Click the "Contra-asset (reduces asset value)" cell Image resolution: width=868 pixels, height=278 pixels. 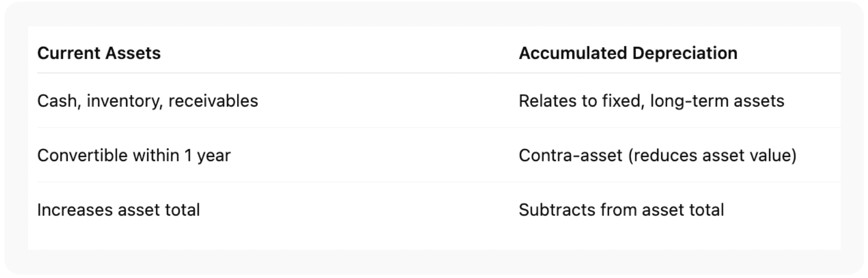click(657, 155)
